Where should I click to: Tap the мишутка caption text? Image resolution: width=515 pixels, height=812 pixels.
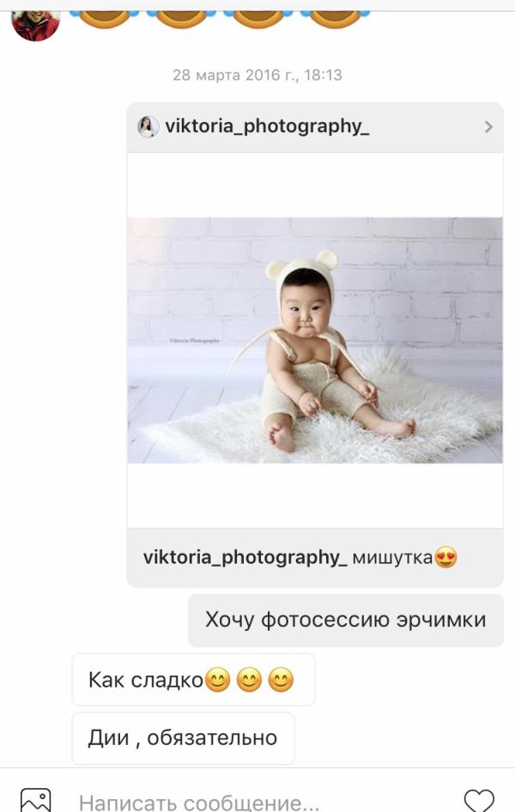coord(392,558)
